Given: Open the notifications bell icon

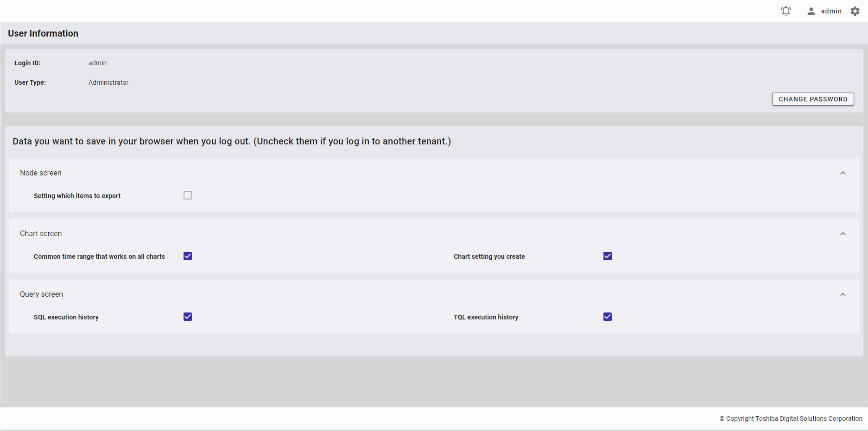Looking at the screenshot, I should pos(786,11).
